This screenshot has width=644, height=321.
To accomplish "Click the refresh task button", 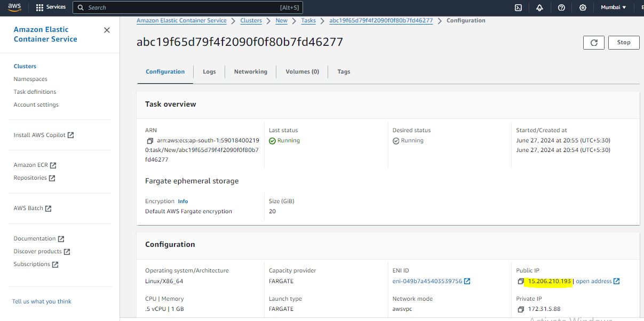I will click(594, 43).
